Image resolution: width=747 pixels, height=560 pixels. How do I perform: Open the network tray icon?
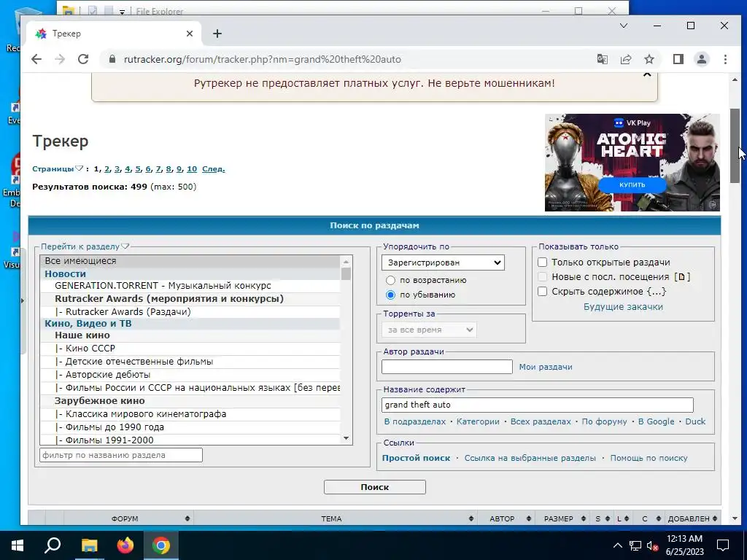coord(635,545)
